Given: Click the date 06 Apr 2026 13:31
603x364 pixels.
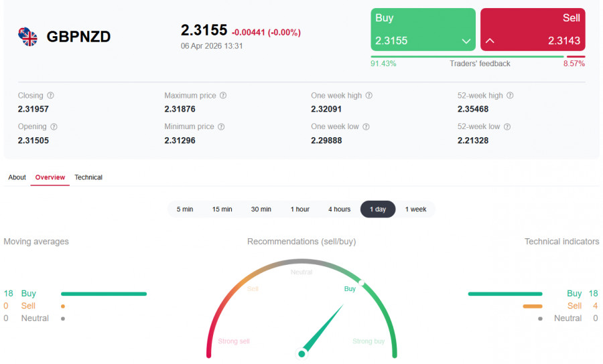Looking at the screenshot, I should (212, 46).
